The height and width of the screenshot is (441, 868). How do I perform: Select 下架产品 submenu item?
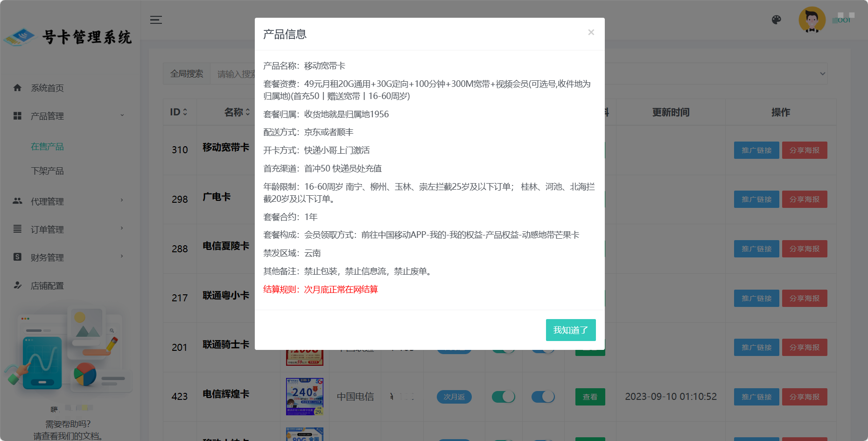coord(47,171)
